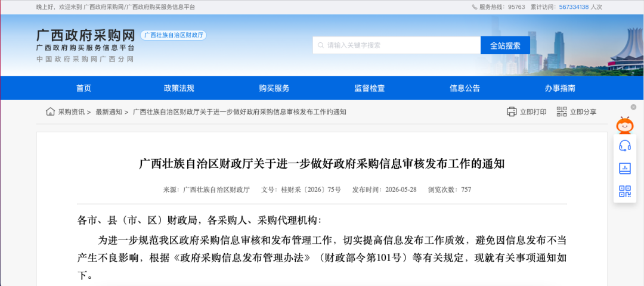644x286 pixels.
Task: Click the 全站搜索 button
Action: click(x=505, y=45)
